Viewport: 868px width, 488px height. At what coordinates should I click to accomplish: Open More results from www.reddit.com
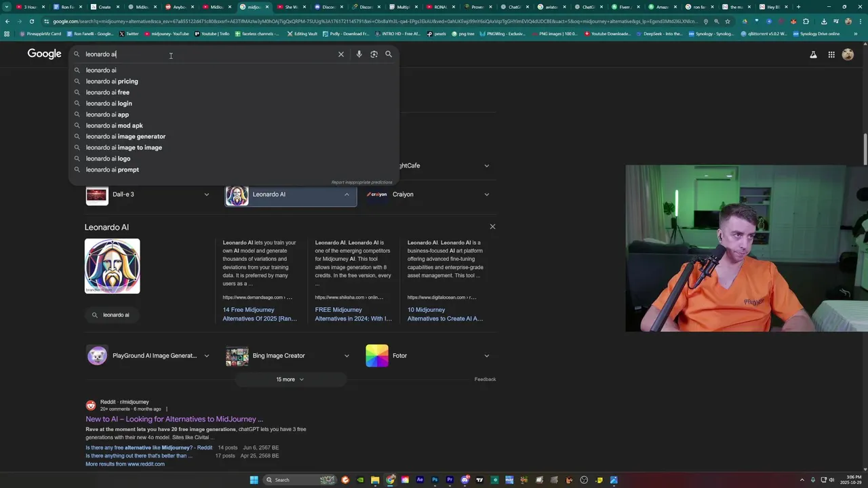(125, 464)
